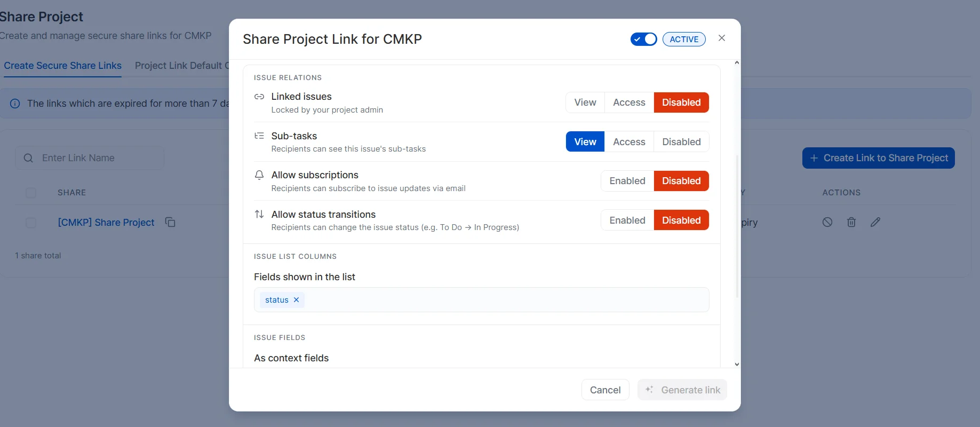This screenshot has width=980, height=427.
Task: Open the [CMKP] Share Project link
Action: coord(106,223)
